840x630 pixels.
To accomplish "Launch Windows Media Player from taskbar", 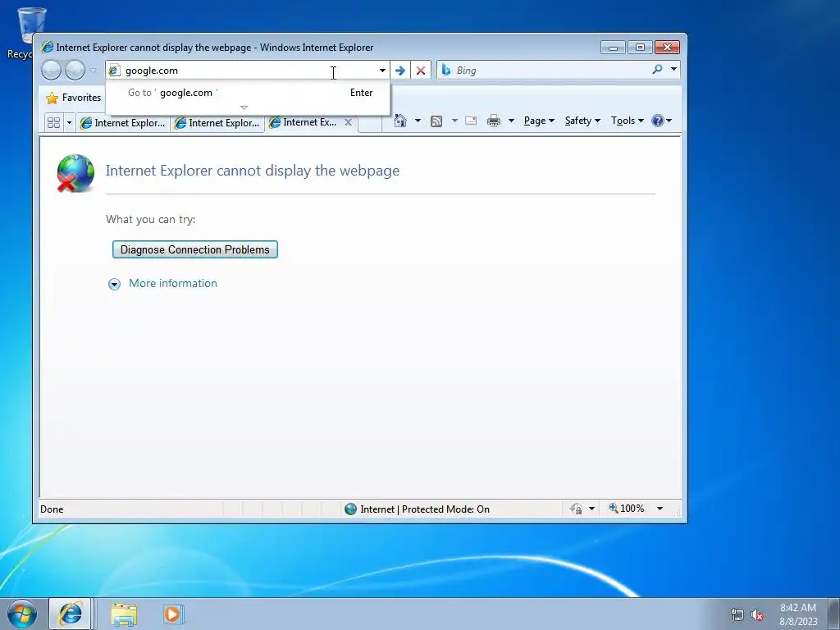I will click(173, 614).
